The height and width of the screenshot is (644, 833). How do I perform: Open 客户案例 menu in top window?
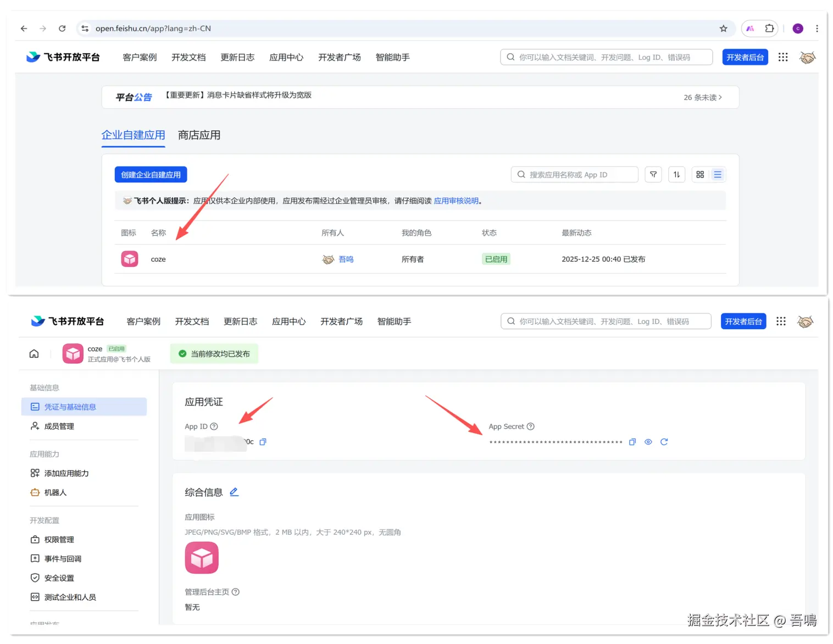[x=140, y=57]
